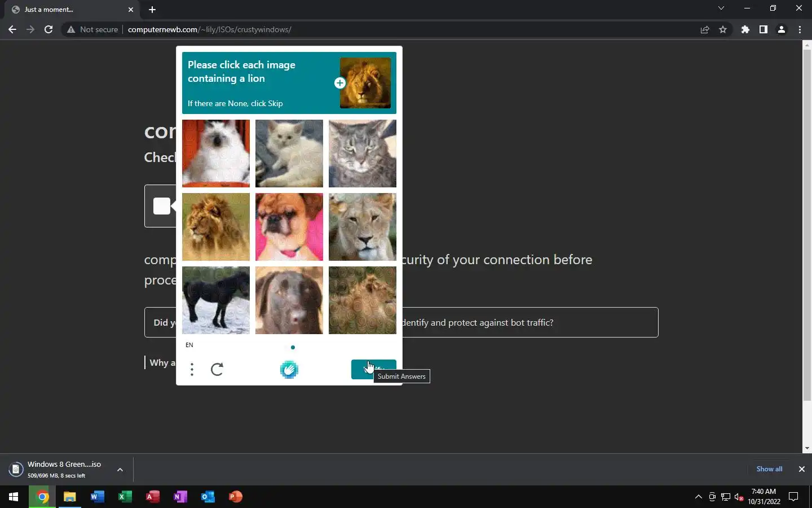Open the Chrome profile icon
Screen dimensions: 812x508
[782, 29]
